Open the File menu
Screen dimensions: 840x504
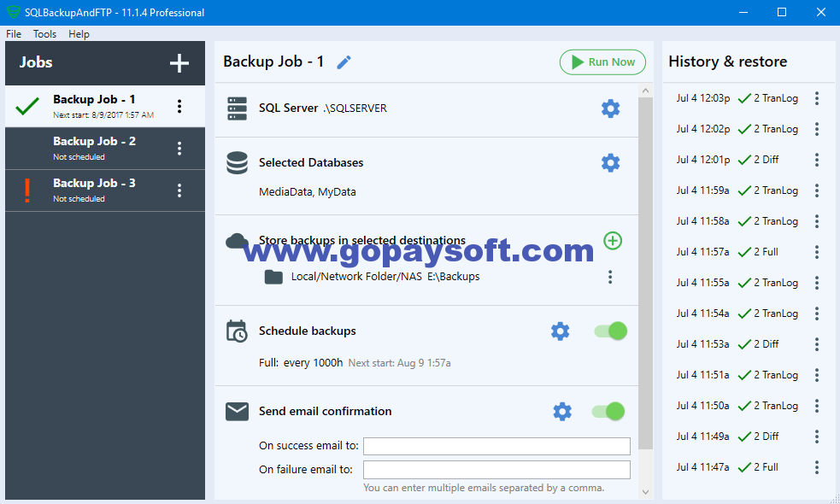[x=14, y=34]
